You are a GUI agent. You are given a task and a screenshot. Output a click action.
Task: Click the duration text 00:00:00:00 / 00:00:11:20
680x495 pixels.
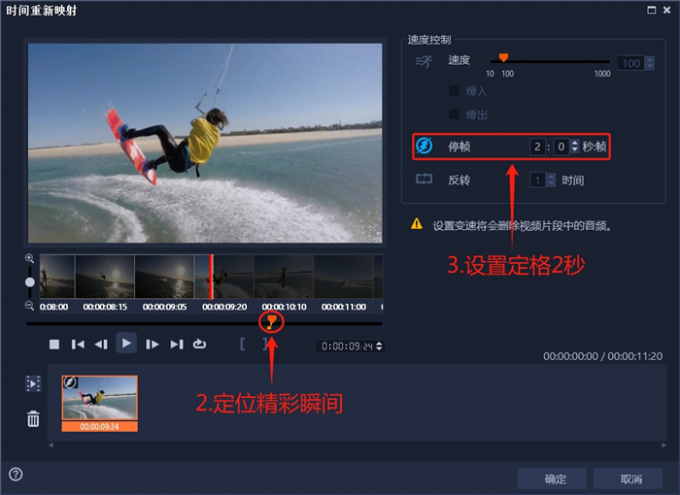(x=603, y=356)
